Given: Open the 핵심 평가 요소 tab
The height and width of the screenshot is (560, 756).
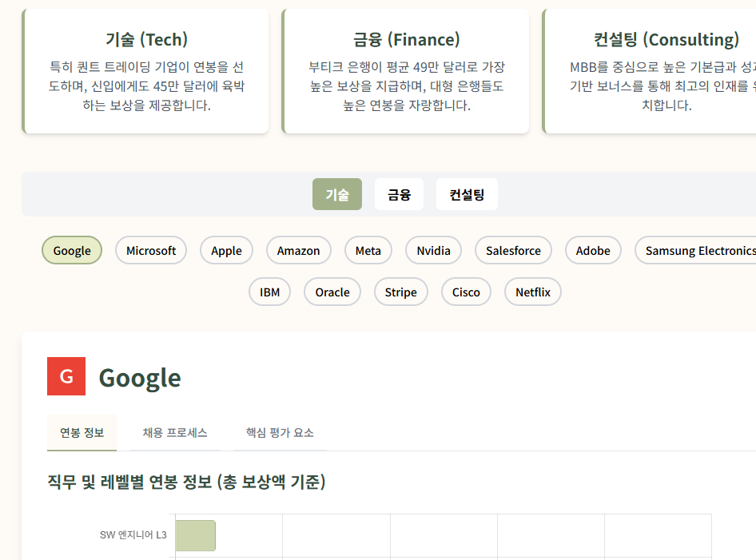Looking at the screenshot, I should click(x=280, y=432).
